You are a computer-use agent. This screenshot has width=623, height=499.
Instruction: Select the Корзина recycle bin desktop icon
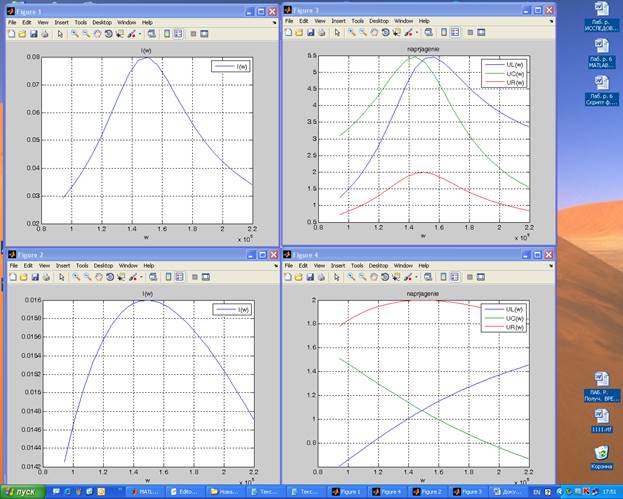602,458
